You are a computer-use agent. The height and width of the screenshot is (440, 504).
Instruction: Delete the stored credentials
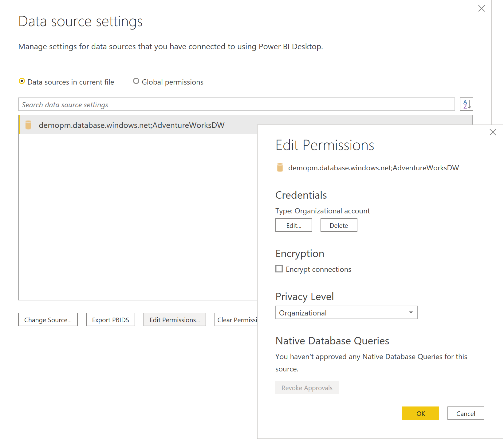338,225
